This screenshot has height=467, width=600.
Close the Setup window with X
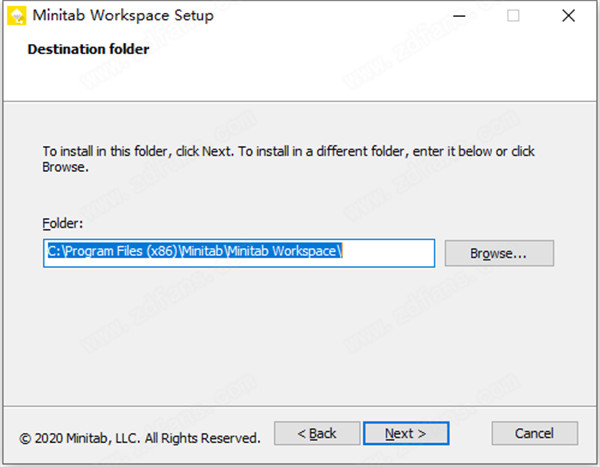tap(568, 16)
